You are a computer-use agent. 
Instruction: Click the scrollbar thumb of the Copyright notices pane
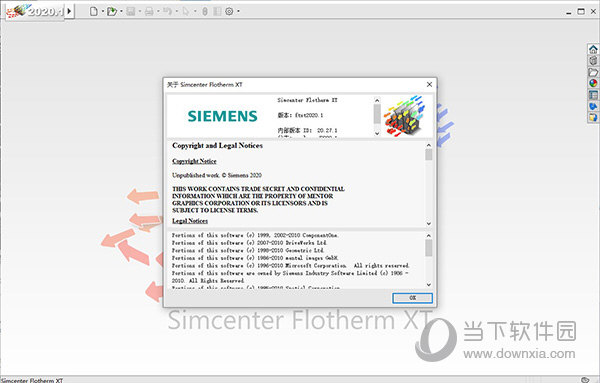click(x=429, y=155)
